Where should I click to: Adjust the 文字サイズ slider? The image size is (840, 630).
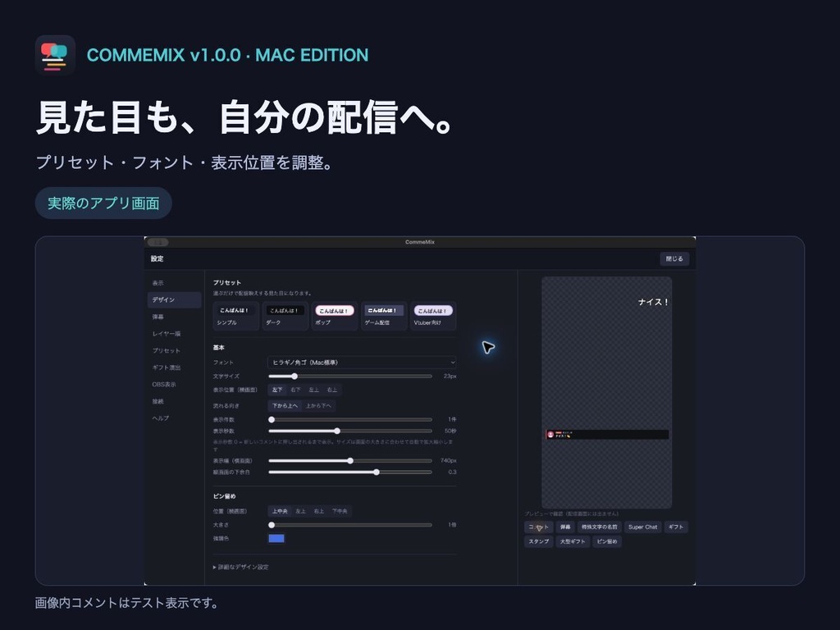click(x=350, y=376)
